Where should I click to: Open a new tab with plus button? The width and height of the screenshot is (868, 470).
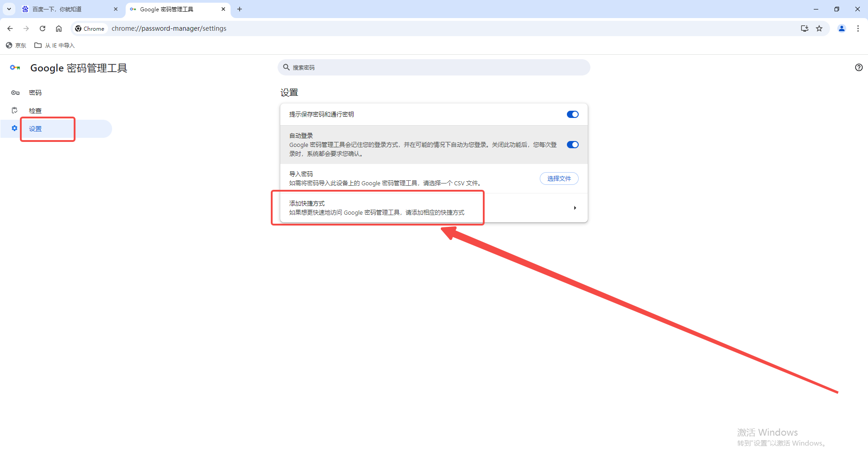[x=240, y=9]
